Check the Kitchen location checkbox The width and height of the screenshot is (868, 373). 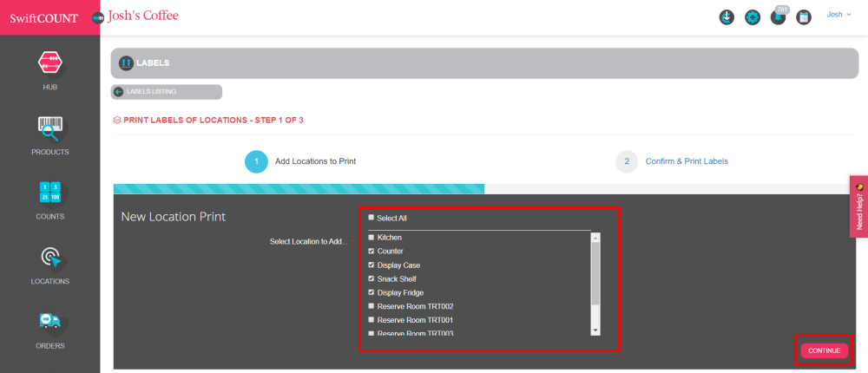371,237
